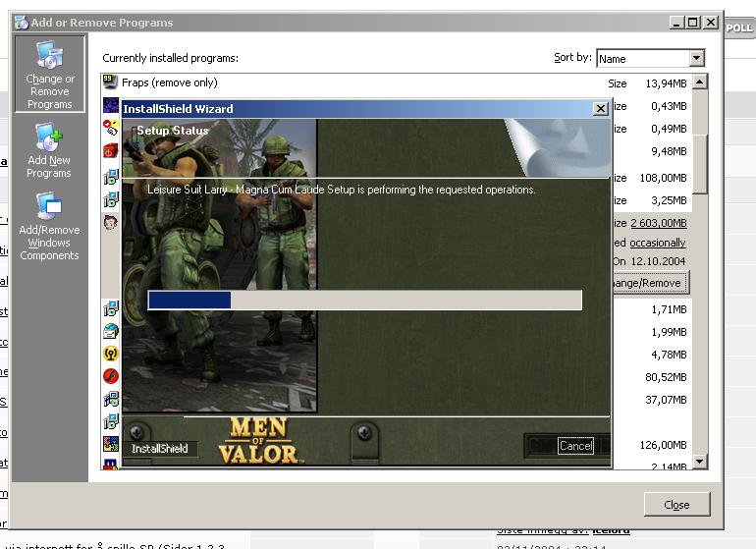
Task: Open the Sort by Name dropdown
Action: pyautogui.click(x=696, y=58)
